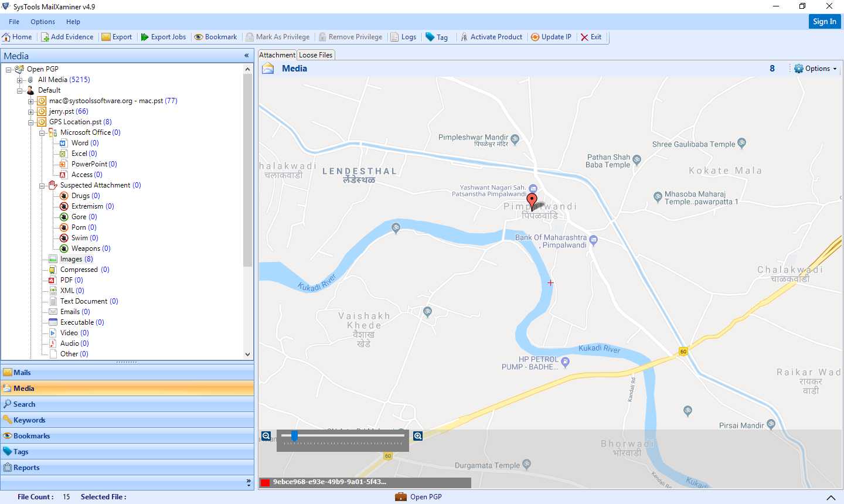Click the red map location pin
The image size is (844, 504).
click(532, 202)
